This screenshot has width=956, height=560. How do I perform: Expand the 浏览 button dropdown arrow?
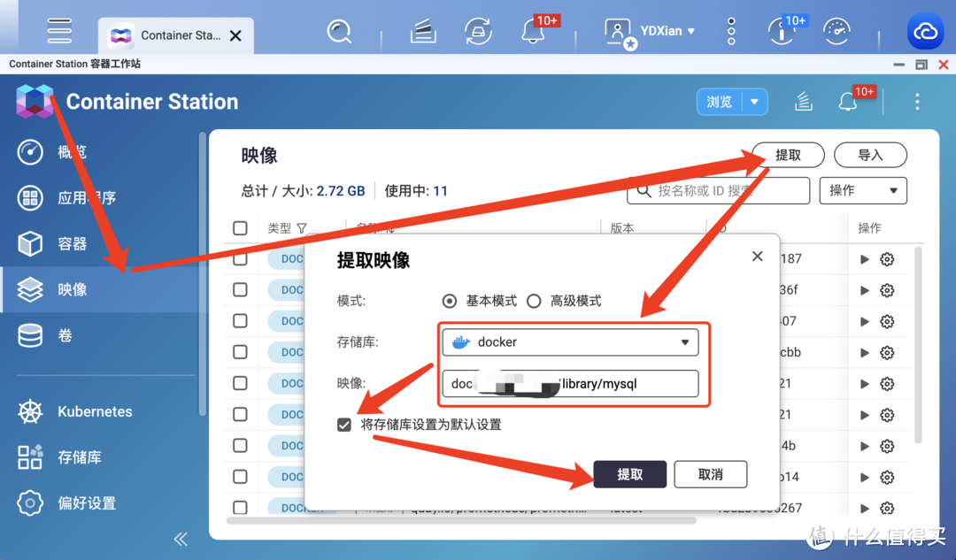pos(754,102)
